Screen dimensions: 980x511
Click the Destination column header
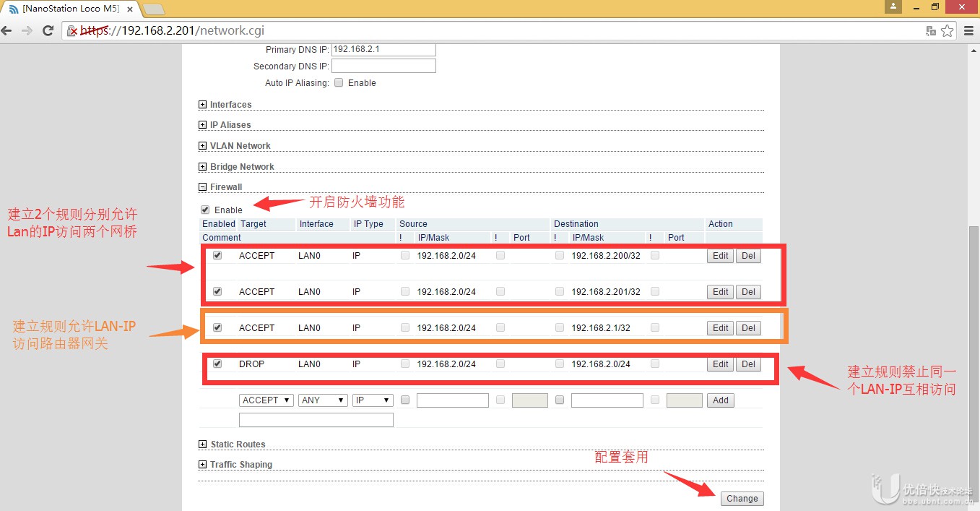coord(576,224)
